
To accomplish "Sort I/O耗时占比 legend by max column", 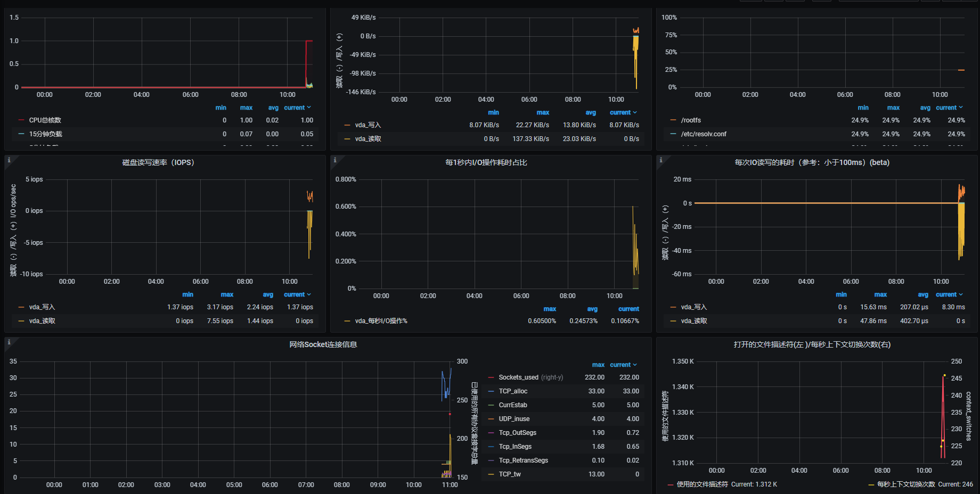I will 550,309.
